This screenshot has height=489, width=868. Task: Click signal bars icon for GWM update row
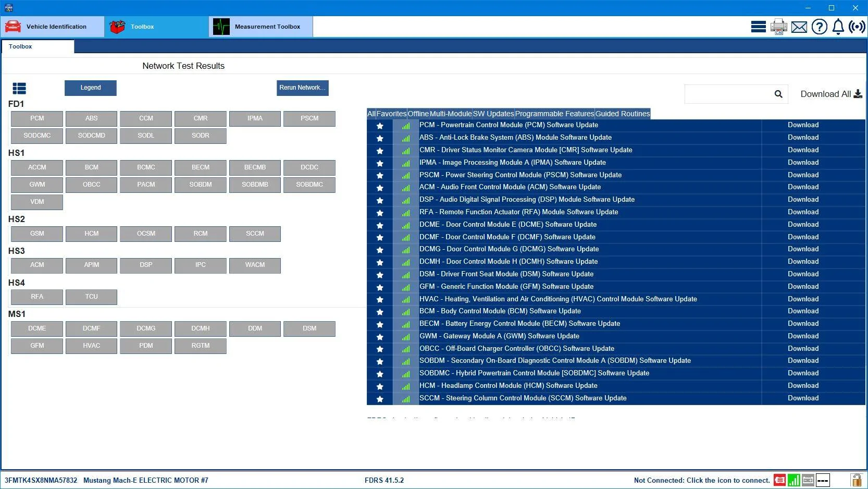tap(406, 337)
